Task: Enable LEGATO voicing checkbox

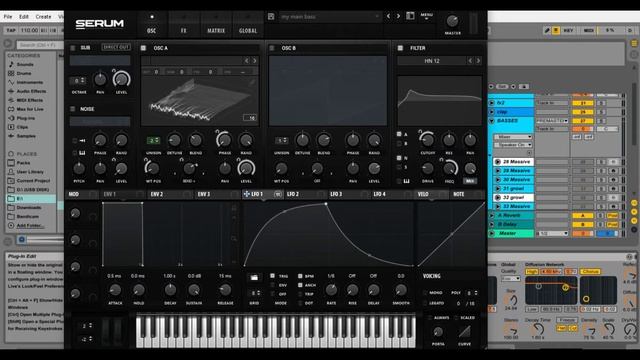Action: point(425,303)
